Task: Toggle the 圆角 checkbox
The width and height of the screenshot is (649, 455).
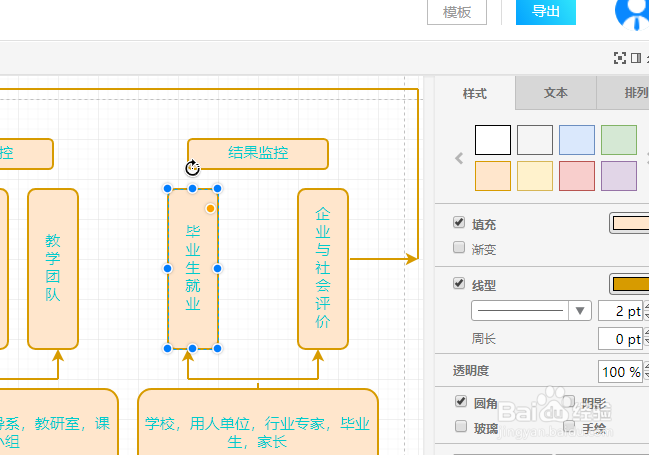Action: [x=461, y=401]
